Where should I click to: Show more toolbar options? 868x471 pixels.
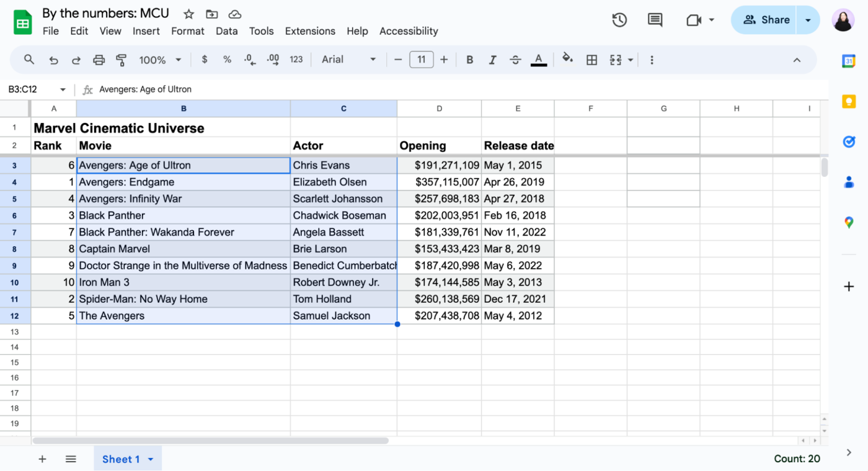coord(652,60)
